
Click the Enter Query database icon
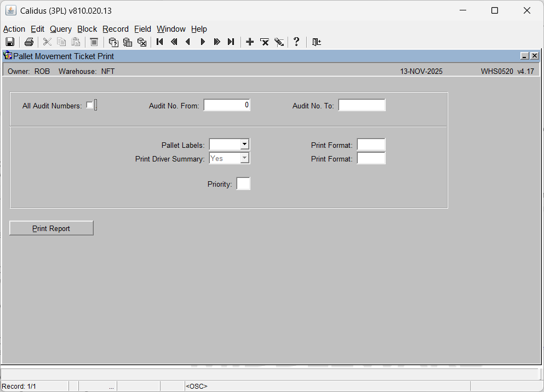(113, 42)
